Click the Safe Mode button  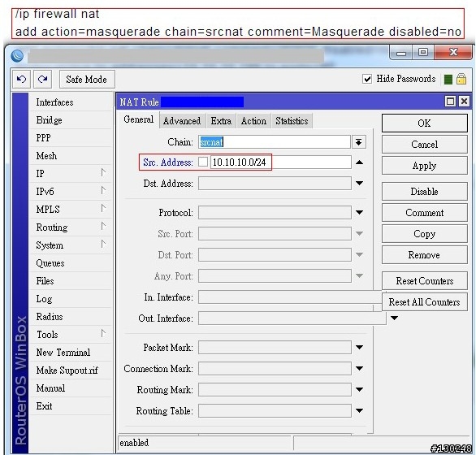87,80
